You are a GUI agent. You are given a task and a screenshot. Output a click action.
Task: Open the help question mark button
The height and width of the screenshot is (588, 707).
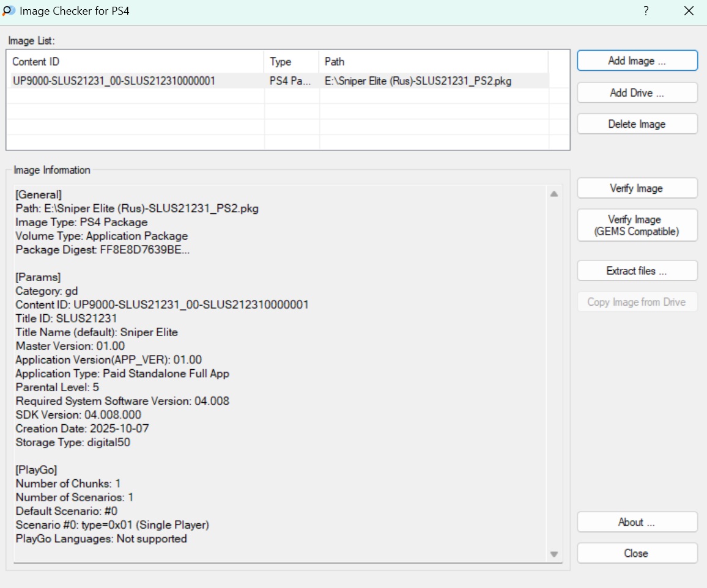[x=646, y=11]
